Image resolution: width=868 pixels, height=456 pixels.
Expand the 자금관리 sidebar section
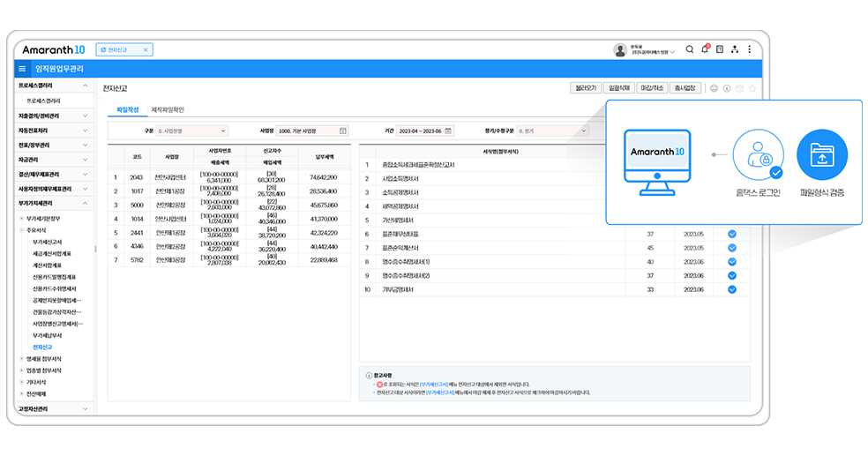[x=85, y=160]
